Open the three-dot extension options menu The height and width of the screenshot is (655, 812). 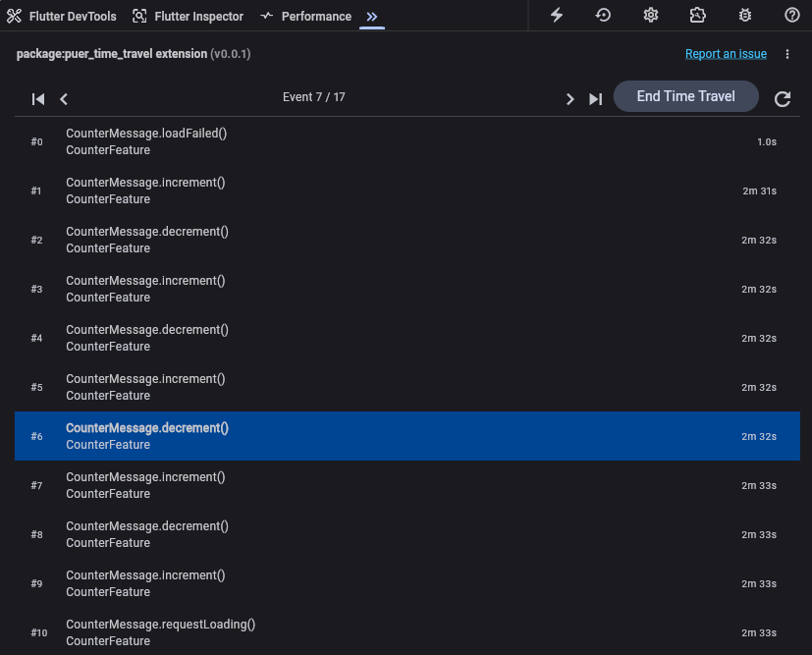pos(786,54)
